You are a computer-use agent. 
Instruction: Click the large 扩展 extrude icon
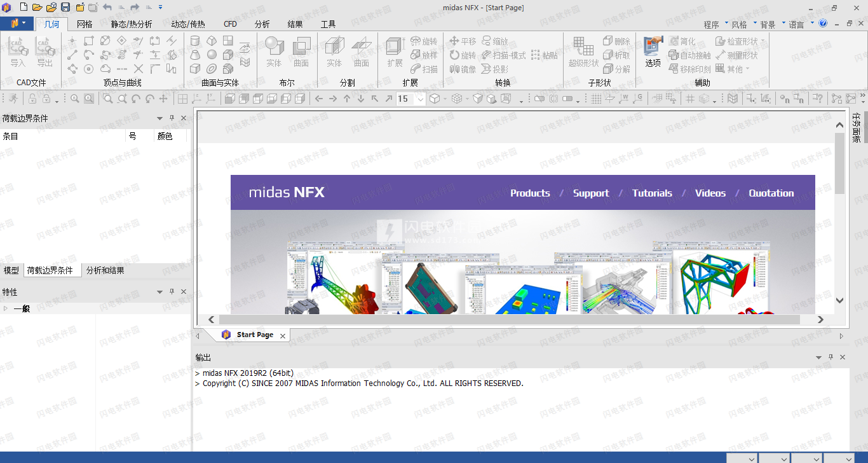point(395,52)
